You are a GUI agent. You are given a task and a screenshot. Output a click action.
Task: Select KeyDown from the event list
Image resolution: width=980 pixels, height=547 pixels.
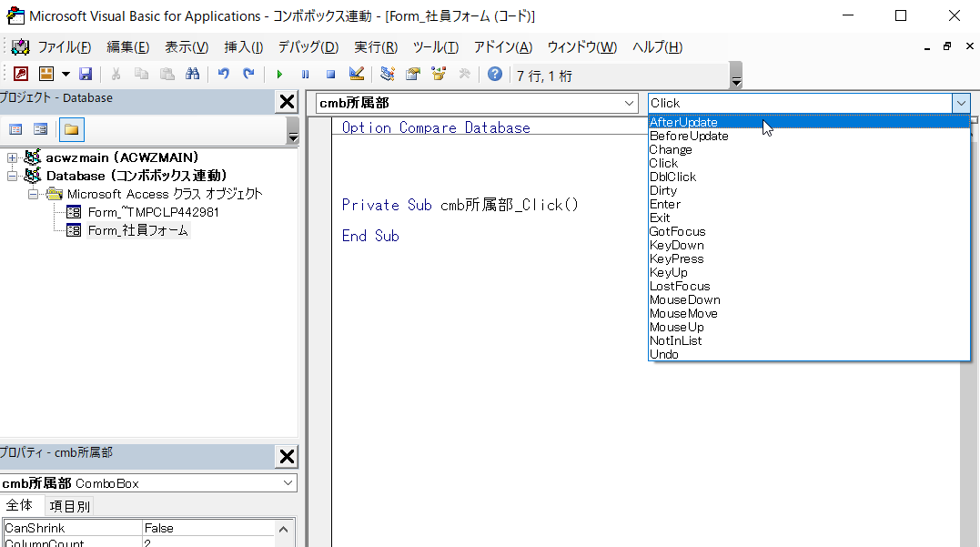(x=809, y=246)
